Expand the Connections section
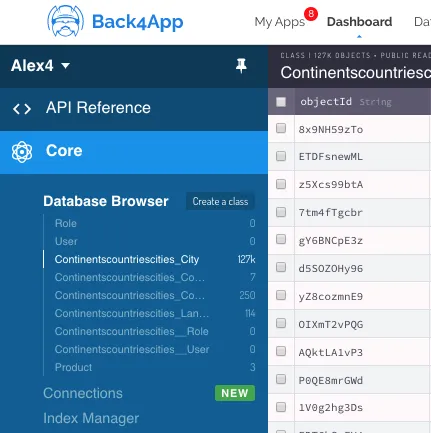 click(83, 393)
